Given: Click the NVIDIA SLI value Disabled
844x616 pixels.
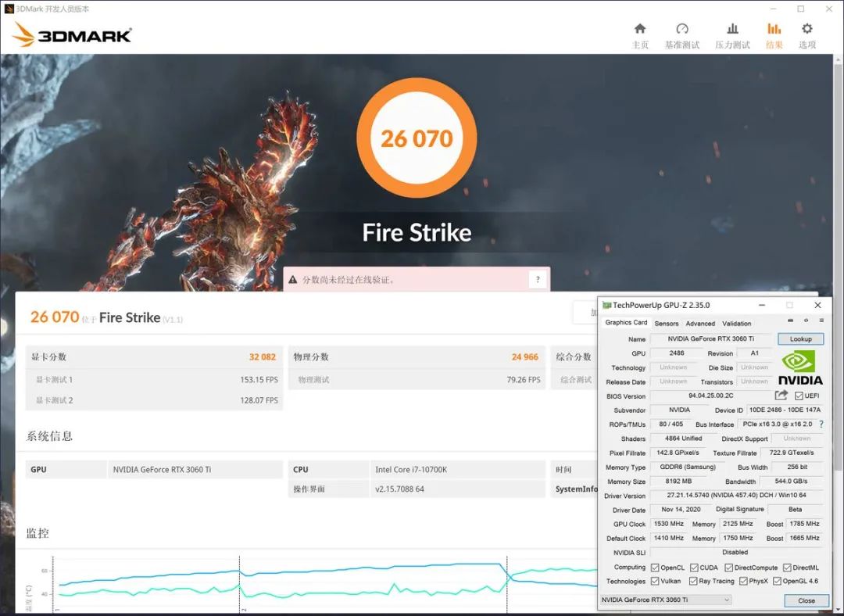Looking at the screenshot, I should (x=736, y=553).
